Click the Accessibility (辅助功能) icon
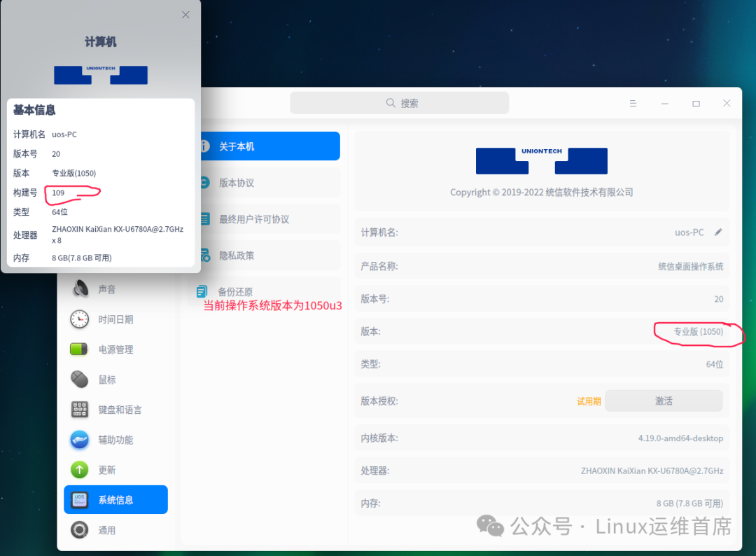Image resolution: width=756 pixels, height=556 pixels. [80, 440]
